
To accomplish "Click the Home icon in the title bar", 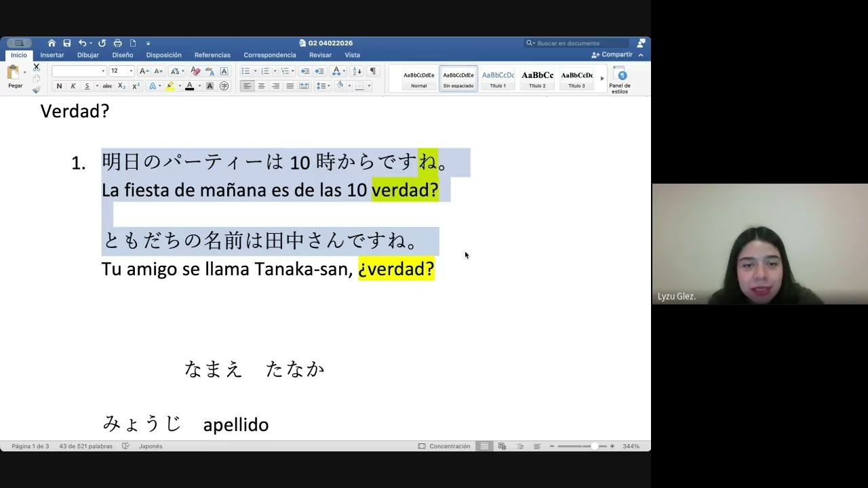I will point(52,43).
